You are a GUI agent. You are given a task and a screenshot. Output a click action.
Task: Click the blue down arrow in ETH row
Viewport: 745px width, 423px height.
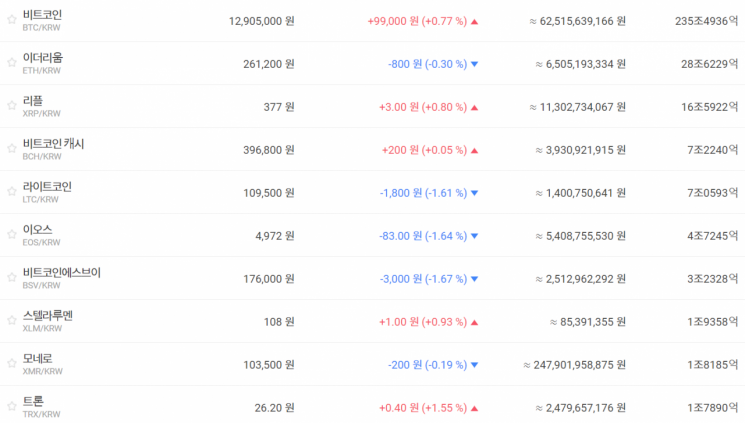(x=474, y=64)
